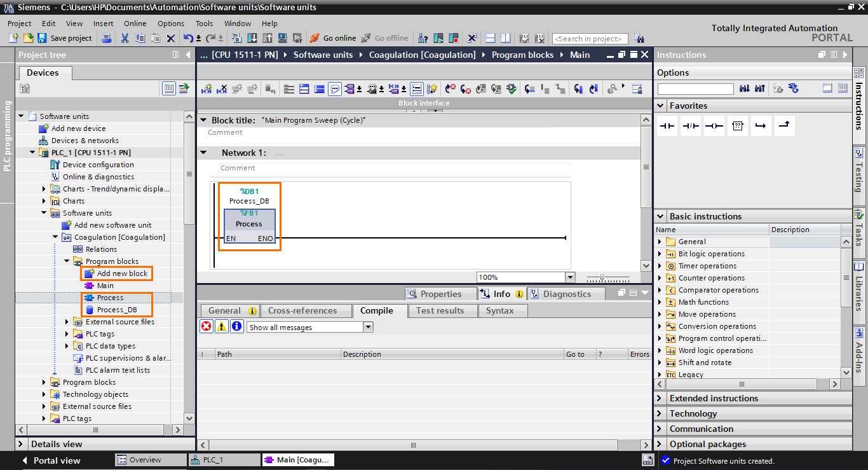The image size is (868, 470).
Task: Insert a normally open contact from Favorites
Action: click(x=667, y=125)
